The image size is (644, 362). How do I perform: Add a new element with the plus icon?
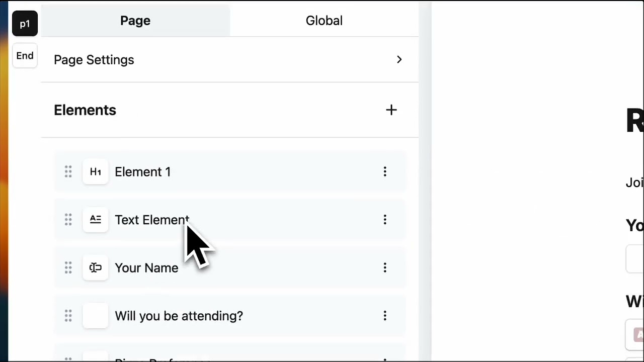[391, 110]
